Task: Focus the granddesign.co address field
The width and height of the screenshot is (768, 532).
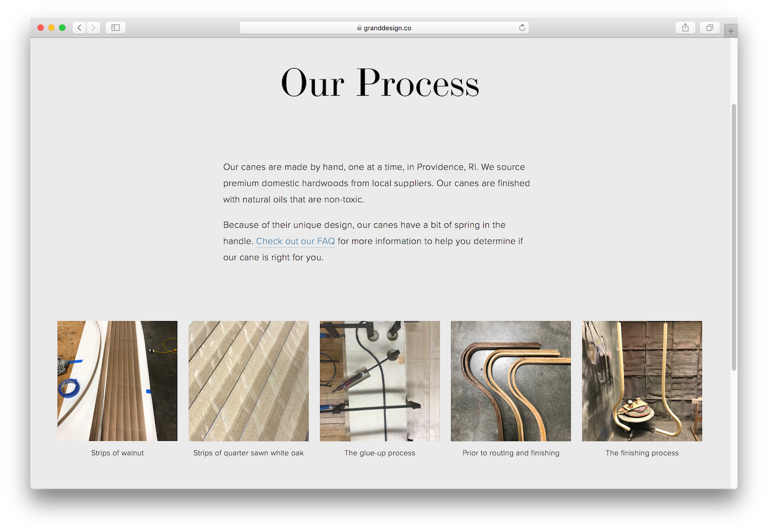Action: (x=384, y=28)
